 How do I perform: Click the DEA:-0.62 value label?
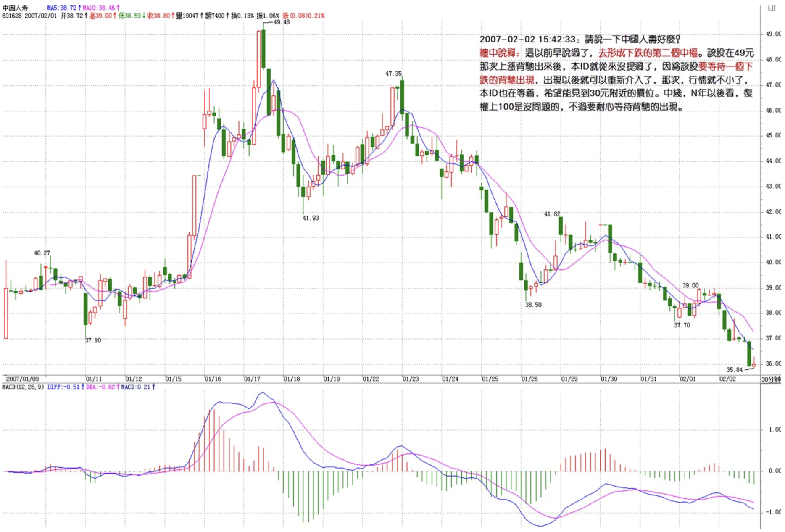click(x=100, y=387)
